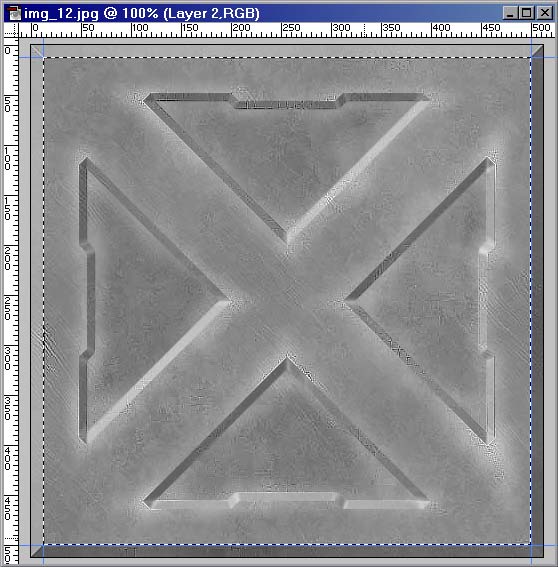The width and height of the screenshot is (558, 567).
Task: Click the dark beveled right edge of frame
Action: pos(537,301)
